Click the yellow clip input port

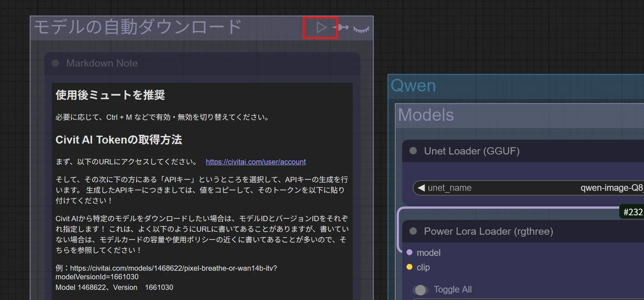[x=409, y=267]
